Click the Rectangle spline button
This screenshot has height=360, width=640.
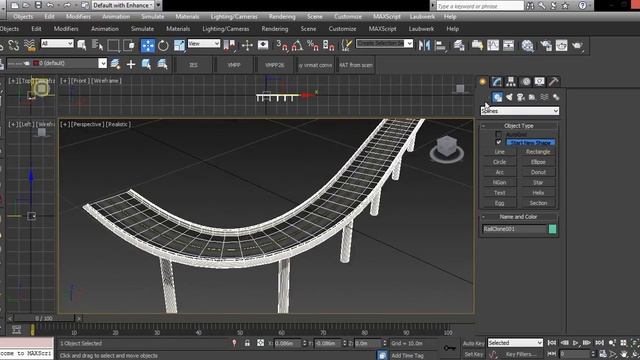[x=538, y=152]
